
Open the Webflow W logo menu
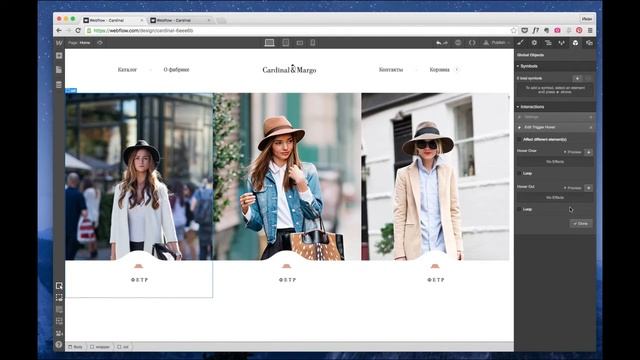click(59, 43)
